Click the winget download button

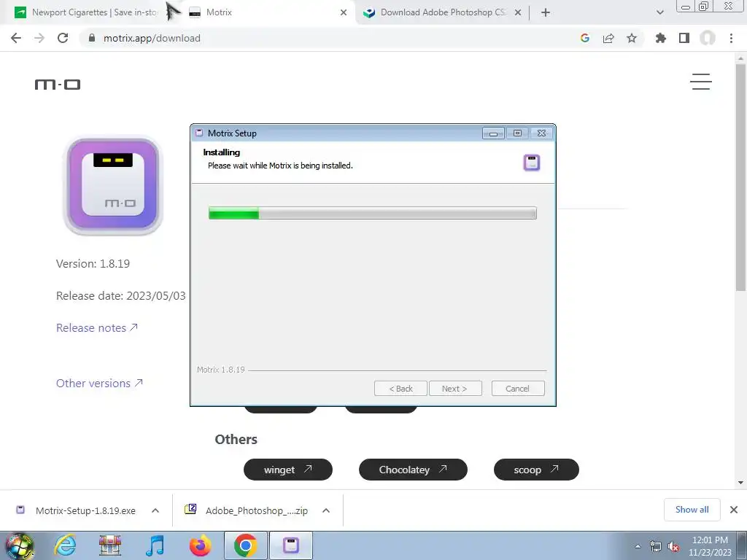point(287,470)
